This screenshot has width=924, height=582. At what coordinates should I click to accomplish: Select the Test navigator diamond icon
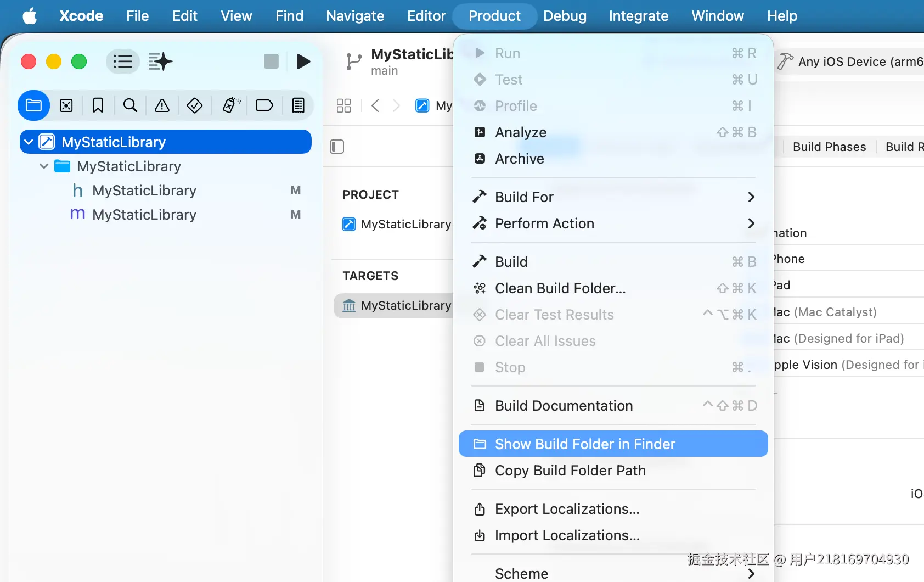(x=195, y=105)
